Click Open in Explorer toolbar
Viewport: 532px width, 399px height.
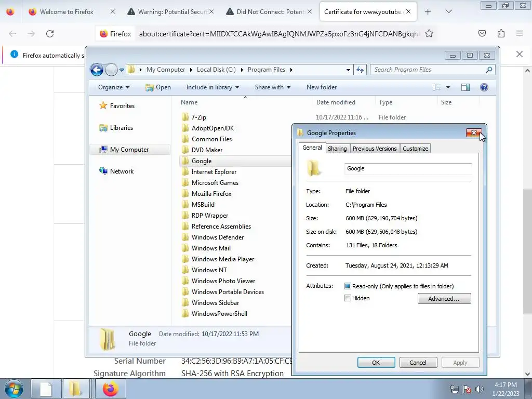158,87
